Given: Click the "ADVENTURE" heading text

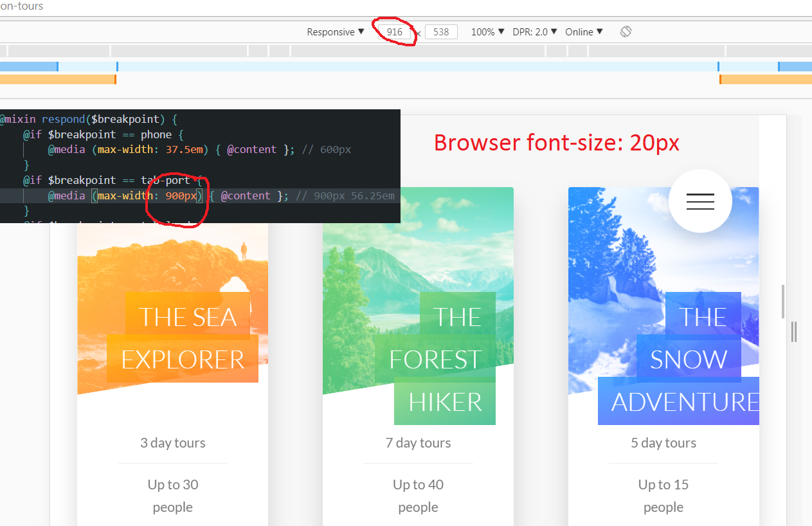Looking at the screenshot, I should click(685, 402).
